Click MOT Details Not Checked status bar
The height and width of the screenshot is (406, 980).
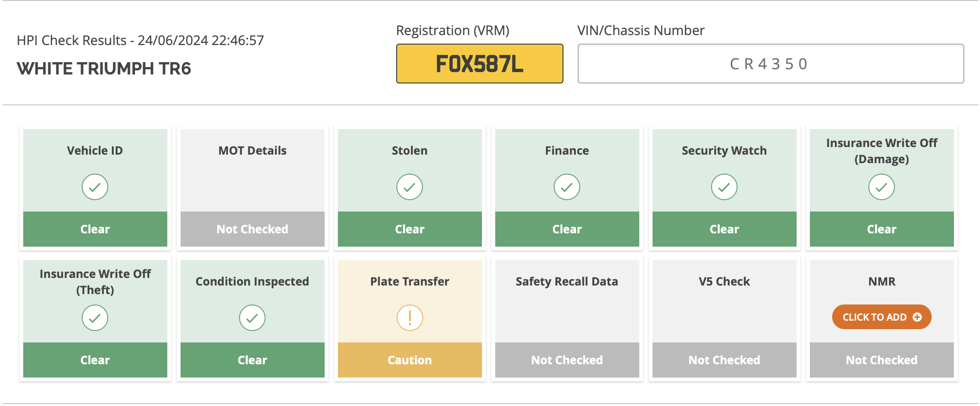(x=253, y=229)
